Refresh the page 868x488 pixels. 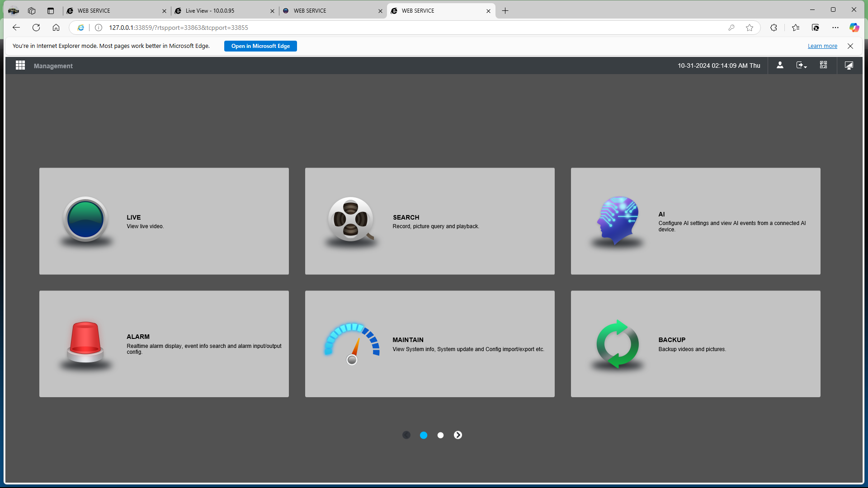point(36,28)
